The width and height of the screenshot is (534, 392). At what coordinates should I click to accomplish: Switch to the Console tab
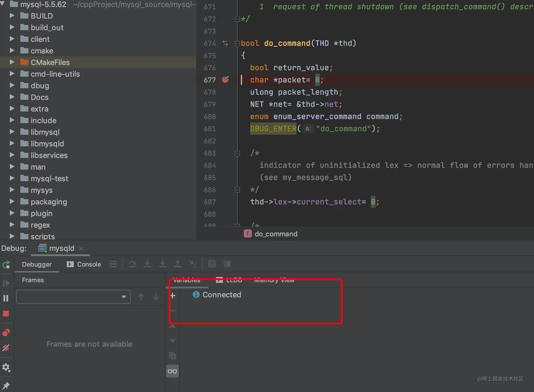pos(84,264)
